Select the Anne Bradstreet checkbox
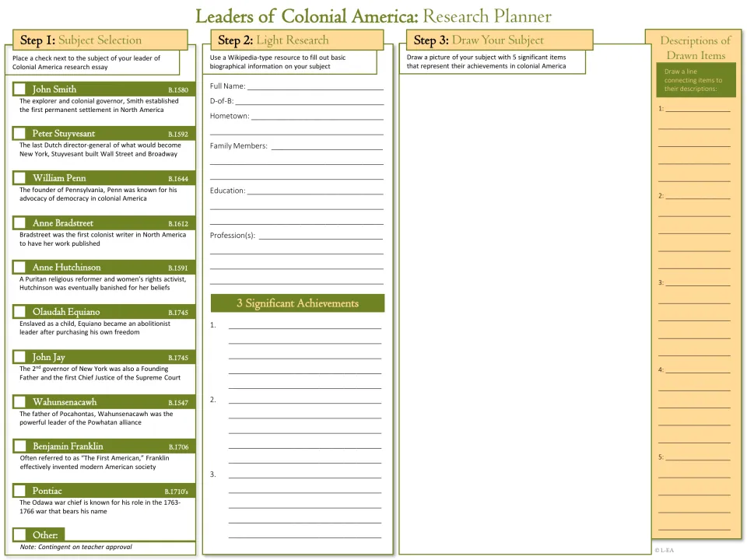747x560 pixels. (19, 223)
